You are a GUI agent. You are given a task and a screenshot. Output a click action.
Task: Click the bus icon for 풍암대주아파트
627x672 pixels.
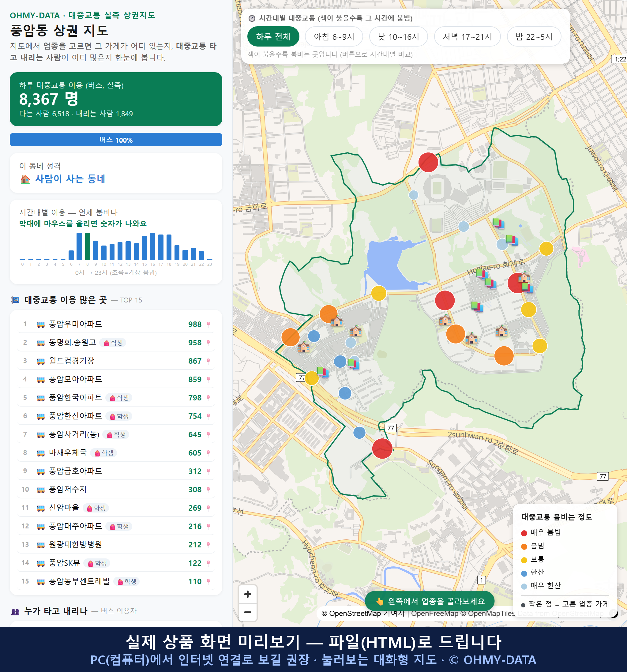[40, 526]
